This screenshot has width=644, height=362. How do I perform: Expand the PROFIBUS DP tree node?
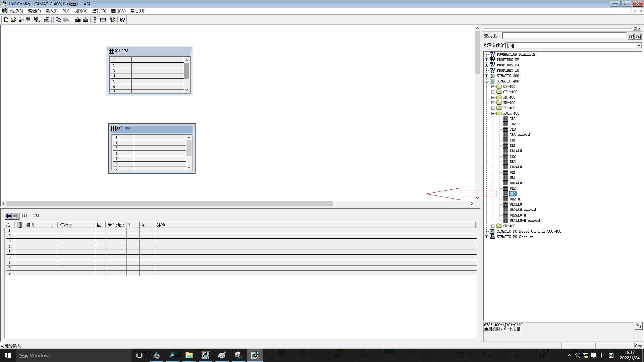point(486,60)
